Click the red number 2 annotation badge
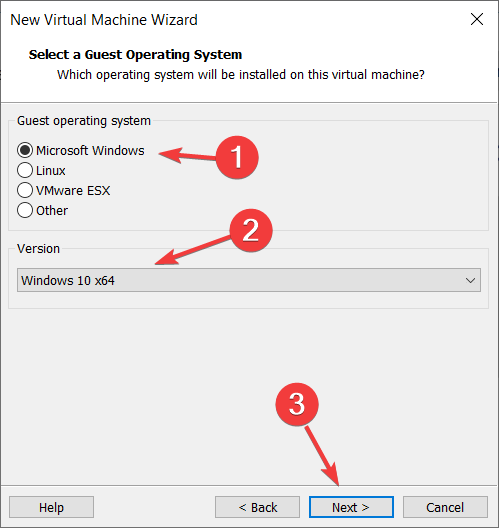Image resolution: width=499 pixels, height=528 pixels. tap(251, 231)
